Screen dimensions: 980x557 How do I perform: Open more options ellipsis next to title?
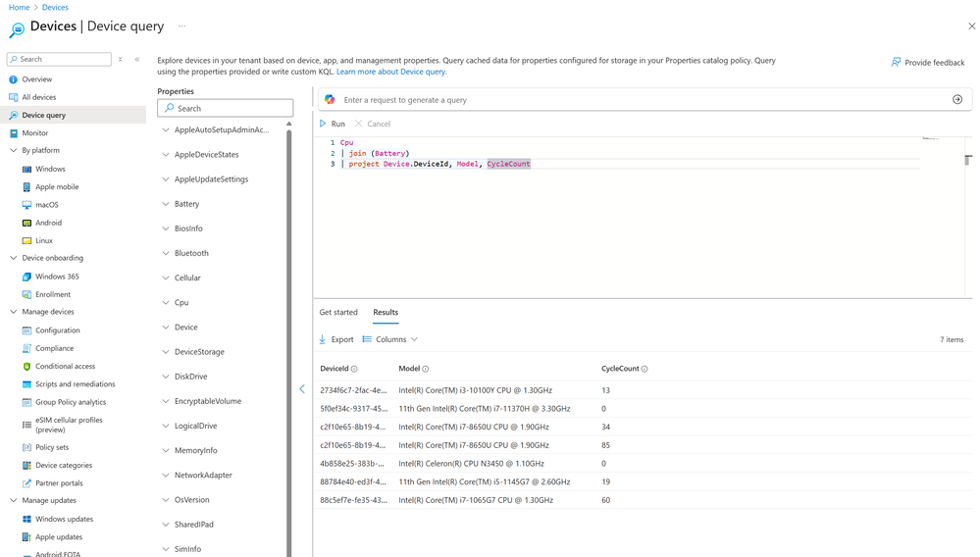(181, 26)
